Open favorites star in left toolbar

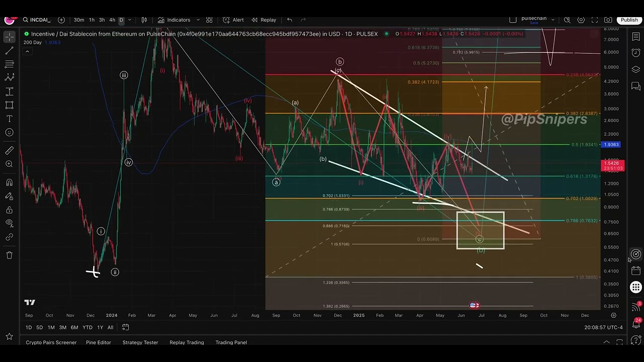pyautogui.click(x=10, y=336)
